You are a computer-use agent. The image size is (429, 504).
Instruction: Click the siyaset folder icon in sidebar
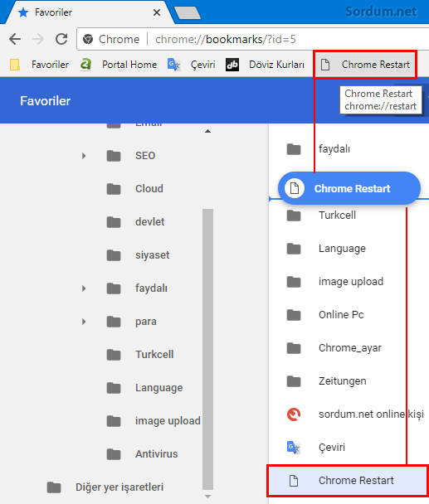pos(114,255)
